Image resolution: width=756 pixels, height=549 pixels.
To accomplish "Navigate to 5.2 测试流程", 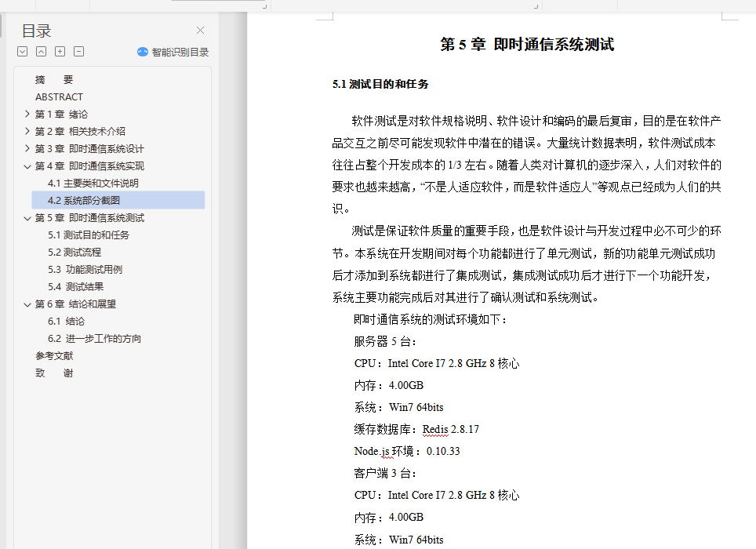I will coord(75,252).
